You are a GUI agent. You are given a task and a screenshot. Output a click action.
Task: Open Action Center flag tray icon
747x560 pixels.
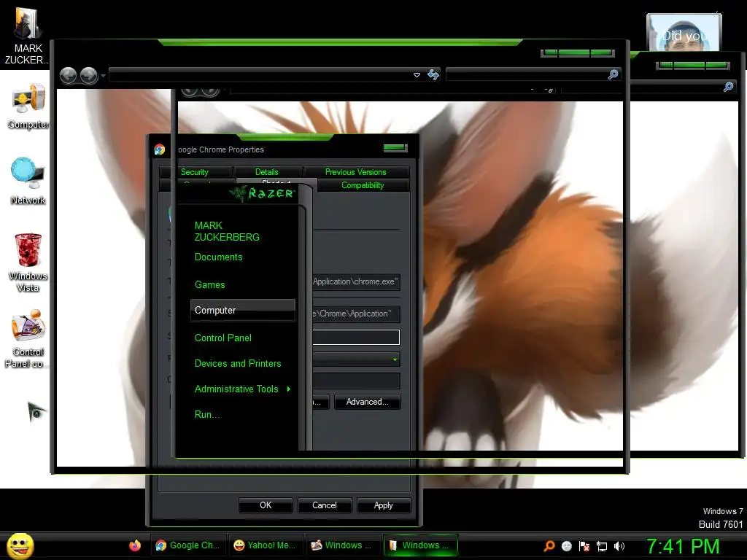click(x=584, y=546)
